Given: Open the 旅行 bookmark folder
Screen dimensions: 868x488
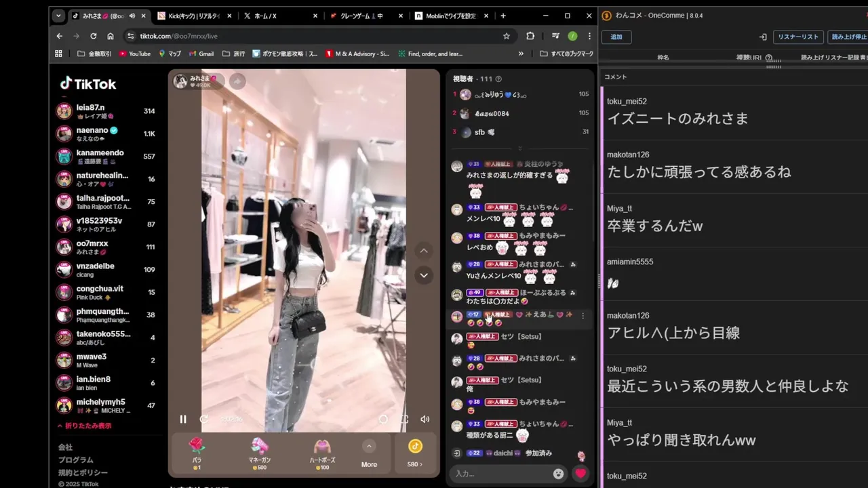Looking at the screenshot, I should (x=234, y=54).
